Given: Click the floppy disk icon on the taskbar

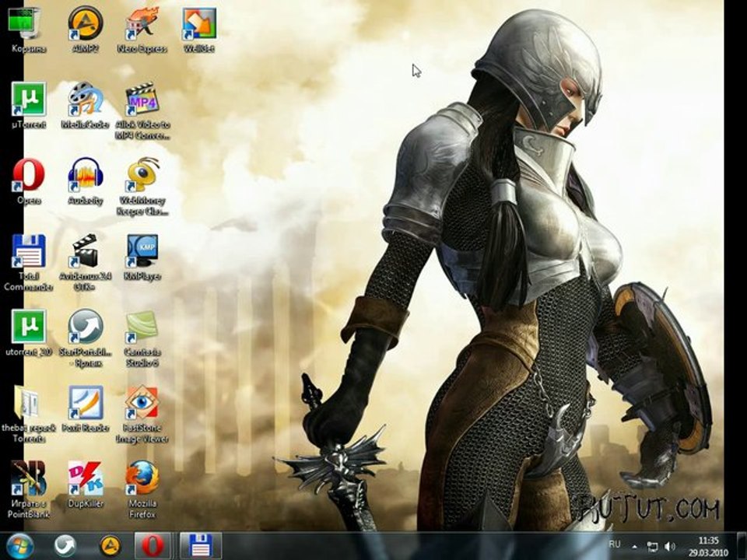Looking at the screenshot, I should [201, 546].
